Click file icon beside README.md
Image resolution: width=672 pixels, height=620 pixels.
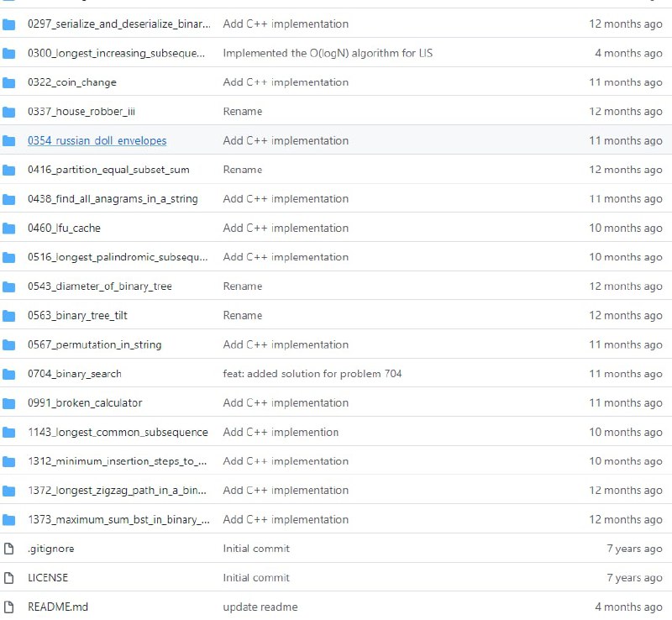click(9, 607)
